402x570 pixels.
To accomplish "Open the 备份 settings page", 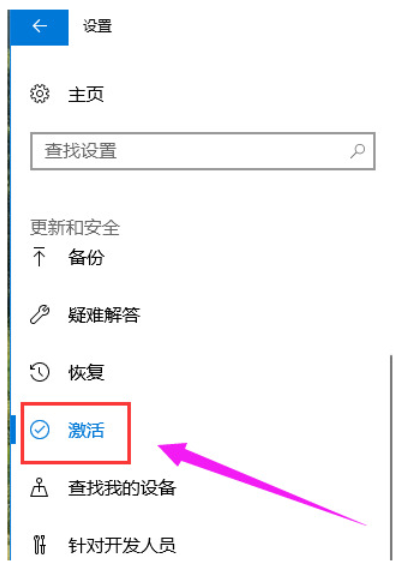I will tap(86, 257).
